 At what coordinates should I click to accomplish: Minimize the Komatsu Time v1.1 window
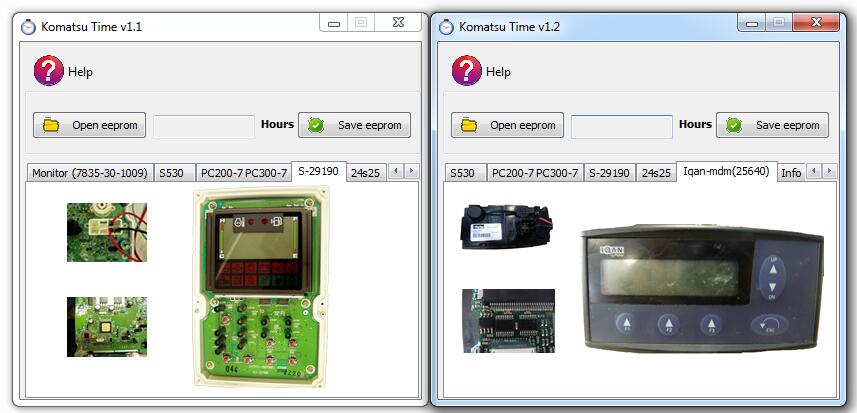[x=334, y=23]
